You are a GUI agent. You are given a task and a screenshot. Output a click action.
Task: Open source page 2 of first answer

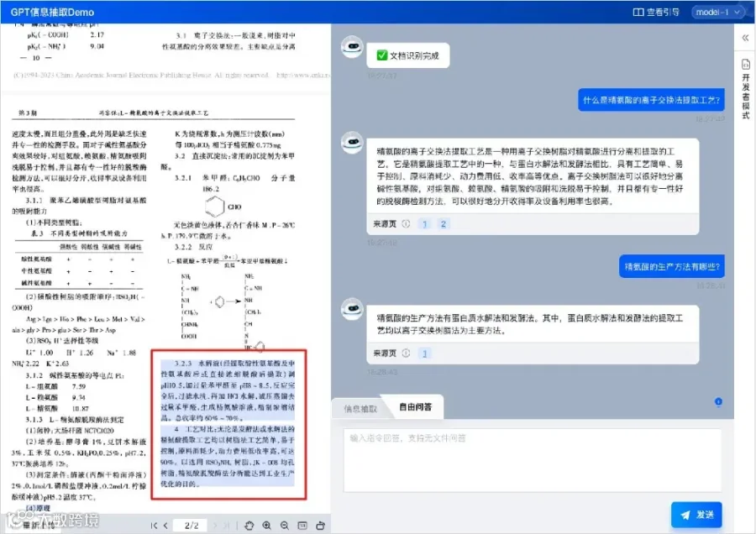tap(443, 223)
